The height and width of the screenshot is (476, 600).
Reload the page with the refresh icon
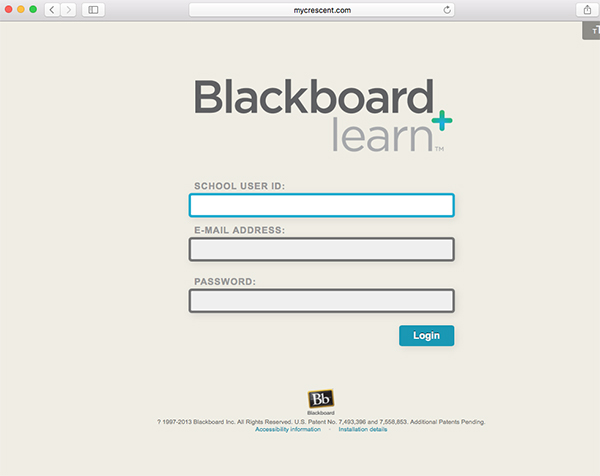pyautogui.click(x=447, y=10)
